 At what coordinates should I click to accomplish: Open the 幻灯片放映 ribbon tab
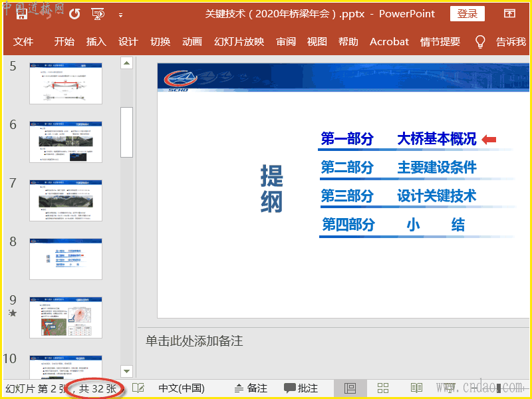[239, 42]
